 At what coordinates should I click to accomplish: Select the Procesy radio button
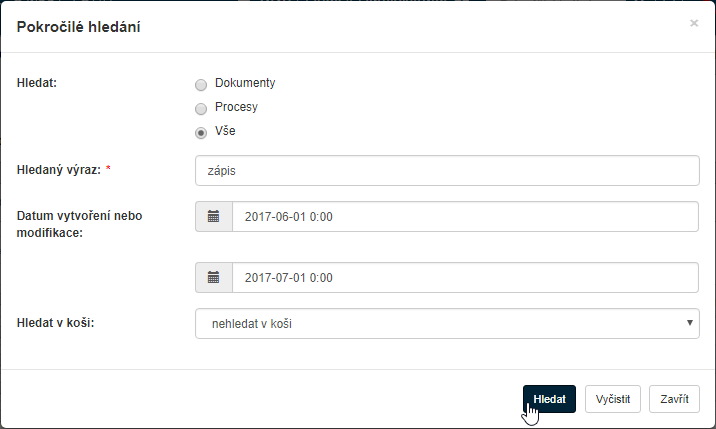tap(201, 109)
